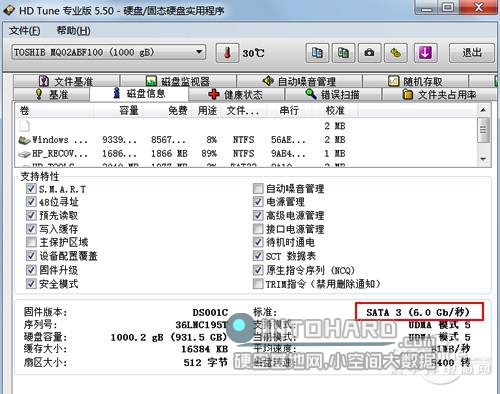Open the 帮助(H) menu
The height and width of the screenshot is (394, 500).
pyautogui.click(x=73, y=31)
